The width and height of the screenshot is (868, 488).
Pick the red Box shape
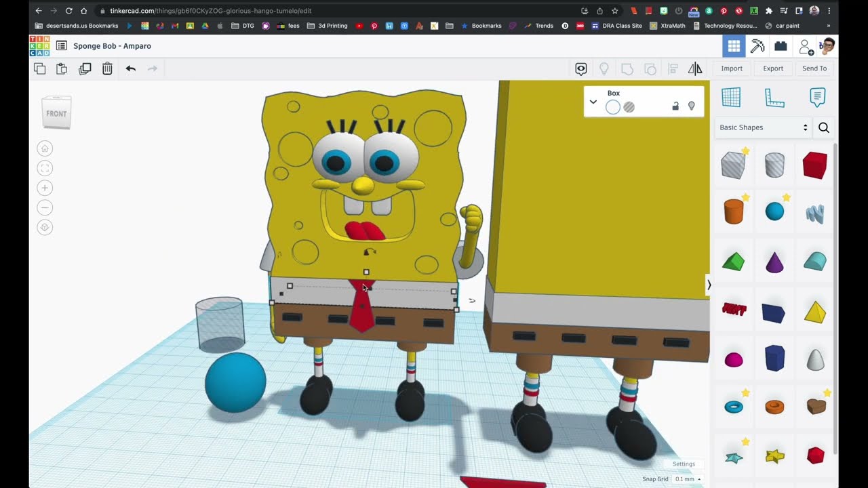point(815,165)
